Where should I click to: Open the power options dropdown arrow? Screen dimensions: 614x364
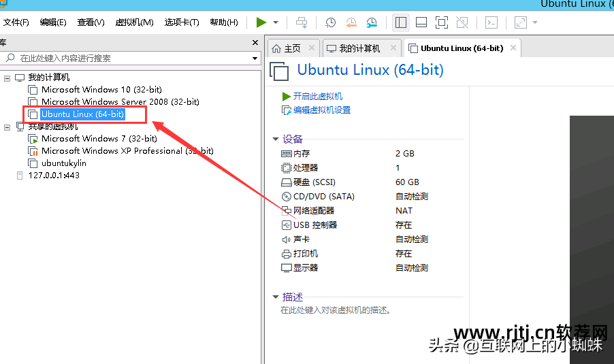point(276,22)
